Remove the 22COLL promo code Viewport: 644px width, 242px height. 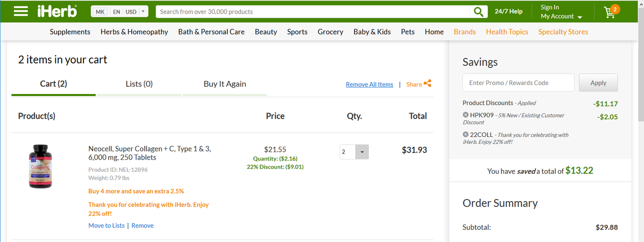pyautogui.click(x=466, y=134)
